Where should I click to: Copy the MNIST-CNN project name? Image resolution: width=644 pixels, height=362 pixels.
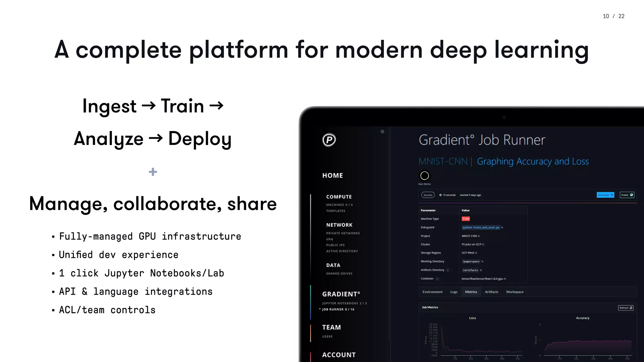pyautogui.click(x=479, y=236)
